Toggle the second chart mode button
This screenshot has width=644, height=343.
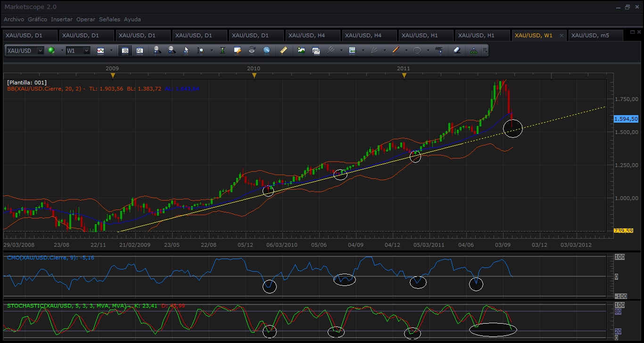[140, 50]
